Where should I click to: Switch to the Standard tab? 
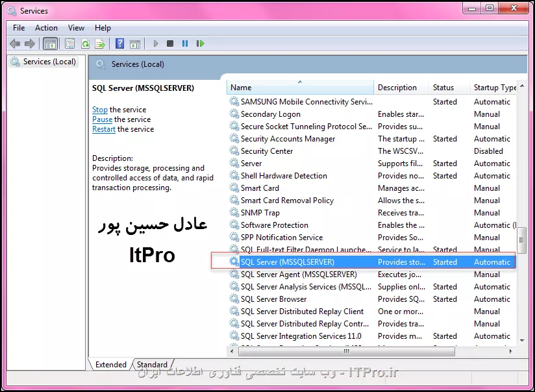152,364
